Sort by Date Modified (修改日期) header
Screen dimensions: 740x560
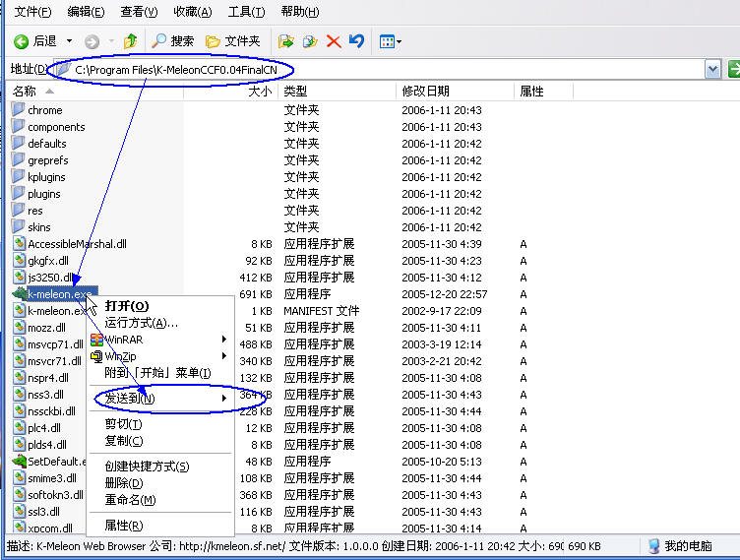click(455, 91)
